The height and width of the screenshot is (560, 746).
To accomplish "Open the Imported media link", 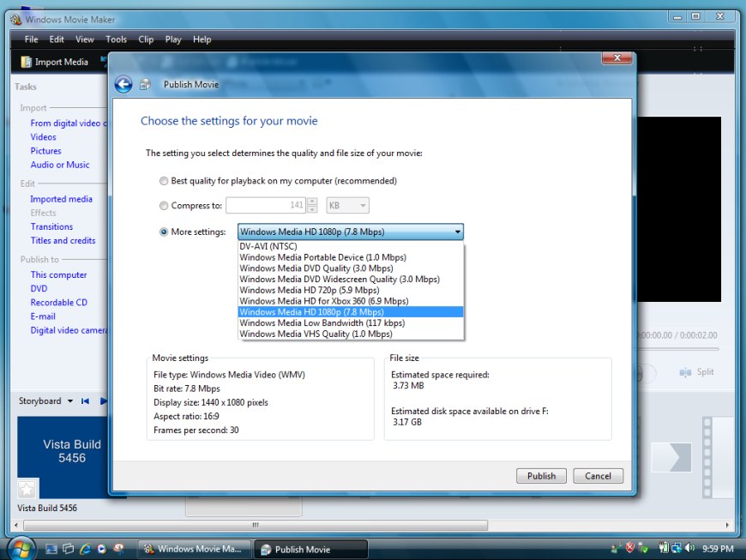I will [62, 199].
